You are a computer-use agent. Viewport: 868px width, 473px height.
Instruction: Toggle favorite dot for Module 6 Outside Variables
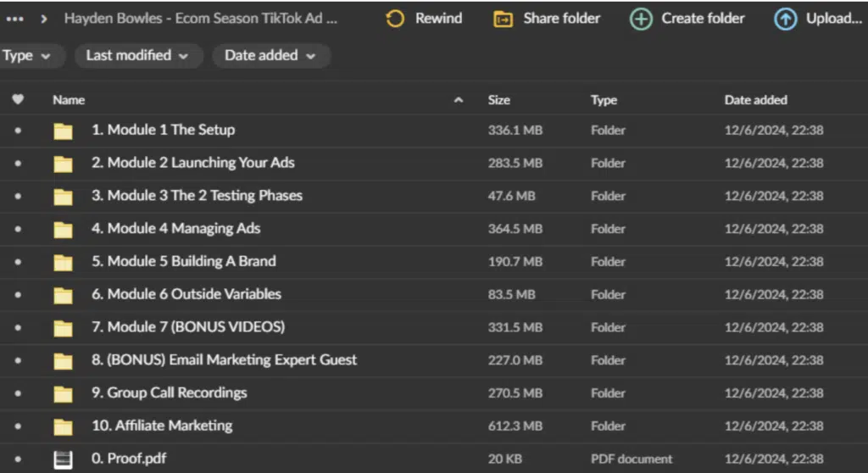(x=18, y=295)
